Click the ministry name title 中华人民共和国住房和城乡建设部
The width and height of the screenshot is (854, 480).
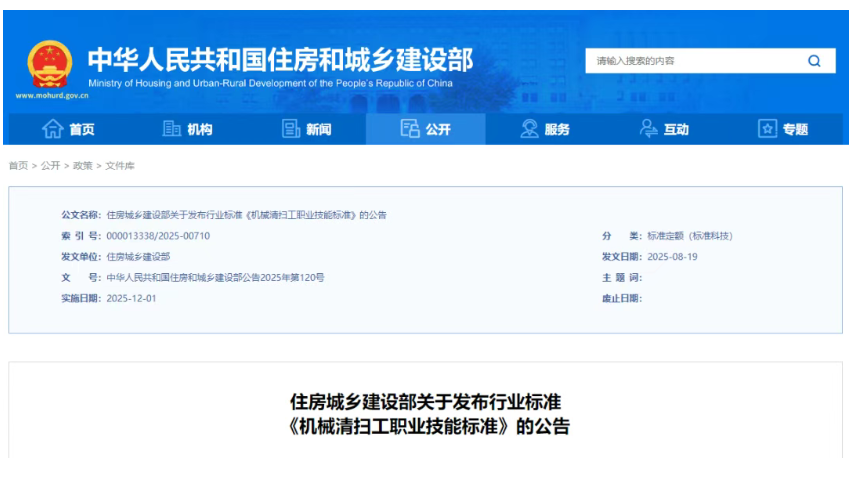[x=280, y=58]
